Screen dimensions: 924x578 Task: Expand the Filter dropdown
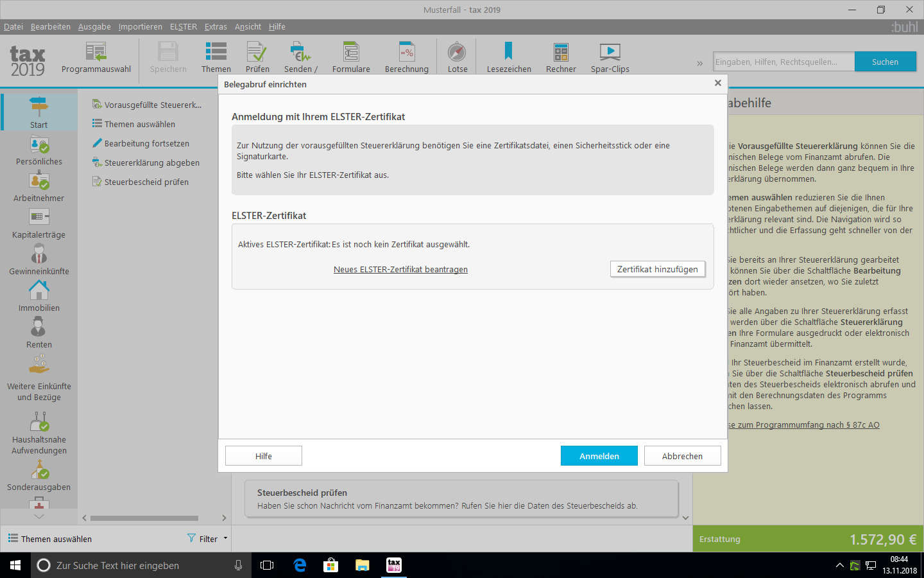click(x=208, y=539)
